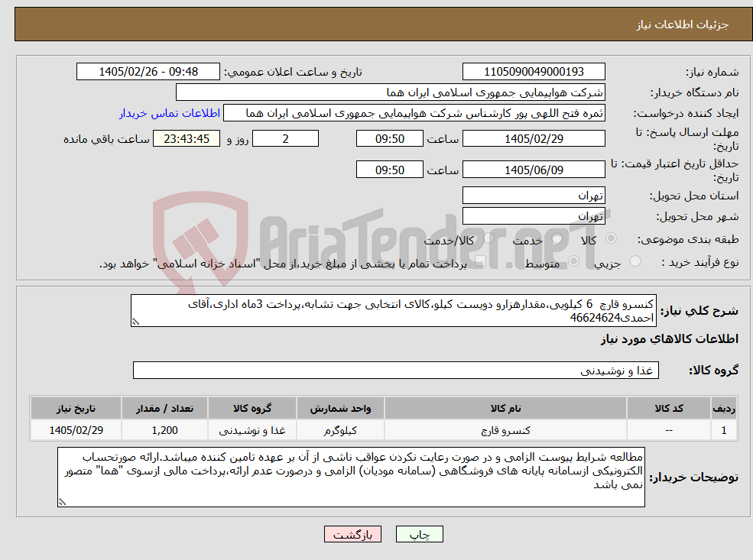Image resolution: width=753 pixels, height=560 pixels.
Task: Click the 1405/02/29 date cell in table
Action: tap(76, 430)
